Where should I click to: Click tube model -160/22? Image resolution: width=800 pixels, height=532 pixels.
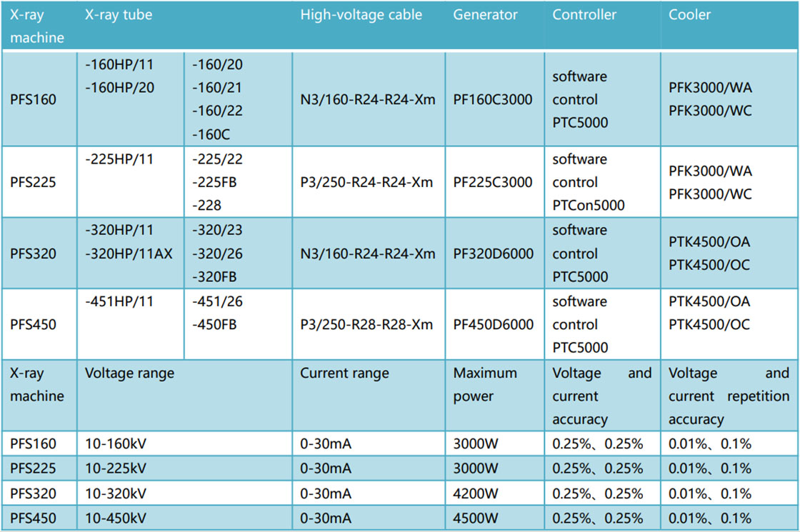point(217,111)
